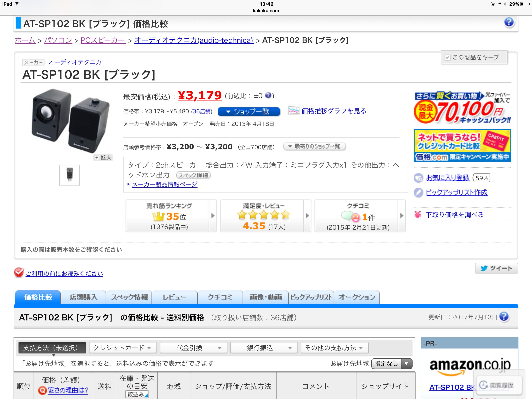Switch to the レビュー tab
The image size is (532, 399).
tap(174, 297)
